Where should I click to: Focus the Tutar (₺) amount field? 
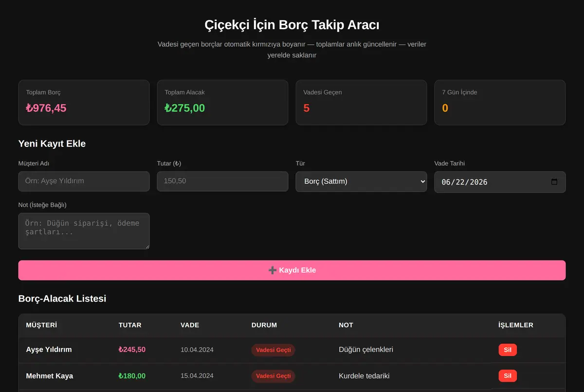pyautogui.click(x=222, y=181)
